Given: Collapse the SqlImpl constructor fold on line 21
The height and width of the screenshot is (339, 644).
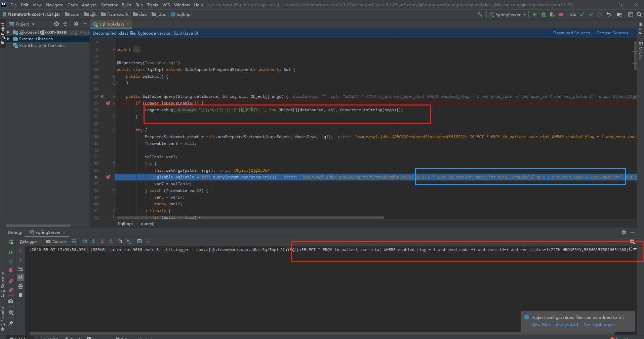Looking at the screenshot, I should [x=115, y=76].
